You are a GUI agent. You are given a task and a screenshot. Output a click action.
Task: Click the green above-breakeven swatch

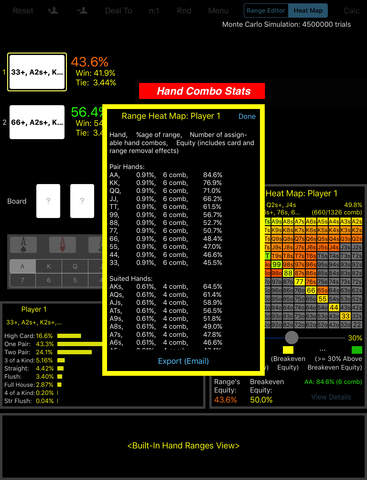click(x=357, y=350)
